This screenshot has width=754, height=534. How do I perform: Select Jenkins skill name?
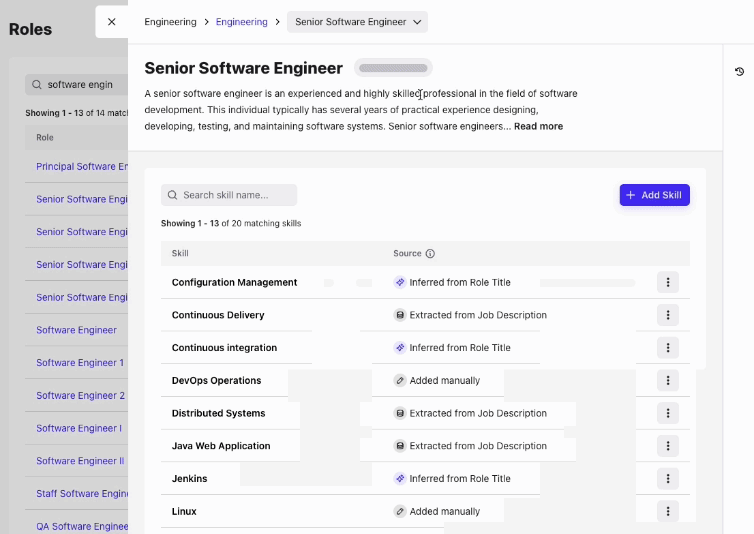(x=189, y=479)
